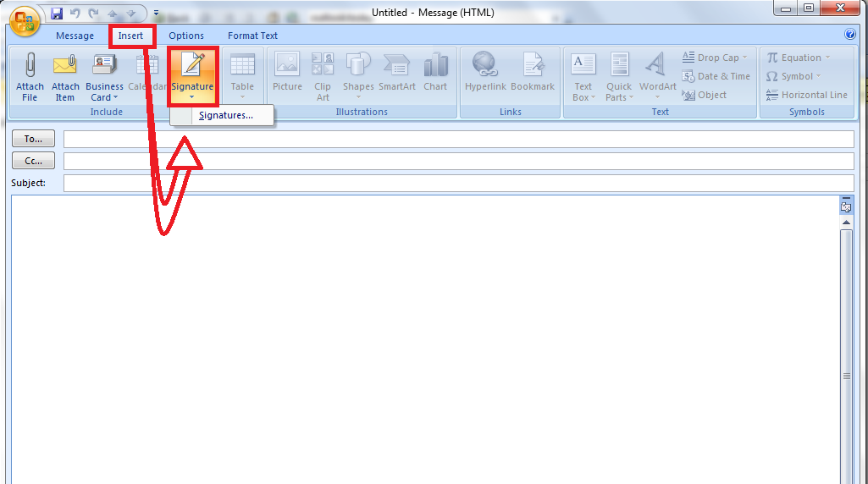Insert Clip Art

click(x=322, y=76)
